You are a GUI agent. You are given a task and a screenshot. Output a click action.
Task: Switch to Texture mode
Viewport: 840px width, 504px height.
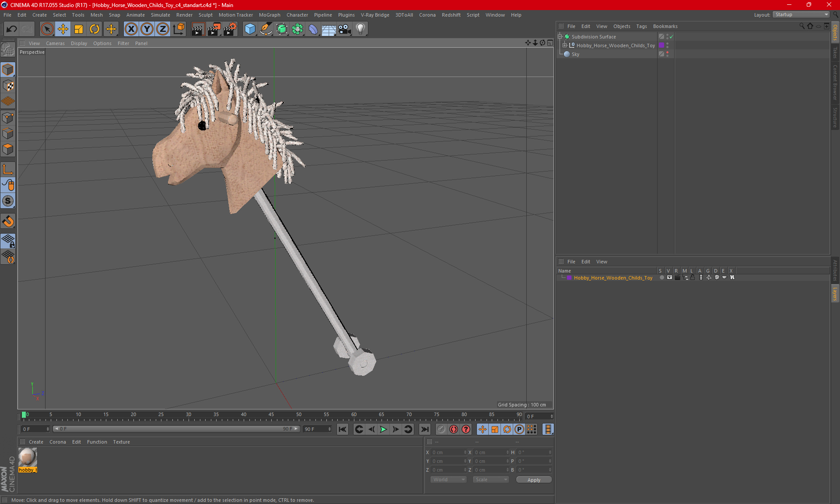tap(8, 85)
